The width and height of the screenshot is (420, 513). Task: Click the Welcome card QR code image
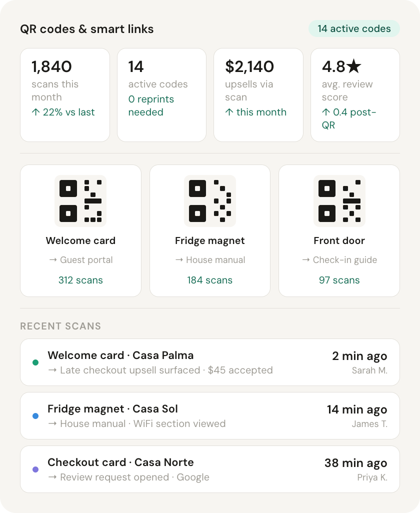pos(80,201)
